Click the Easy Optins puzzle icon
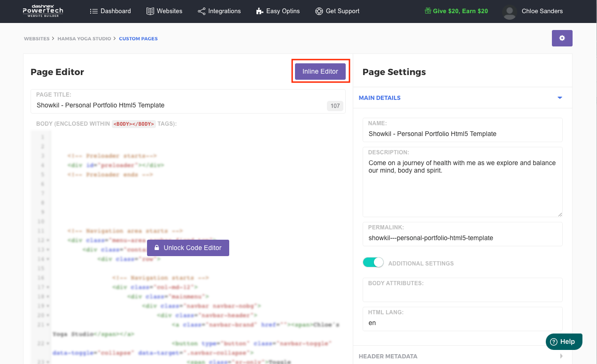 point(260,11)
